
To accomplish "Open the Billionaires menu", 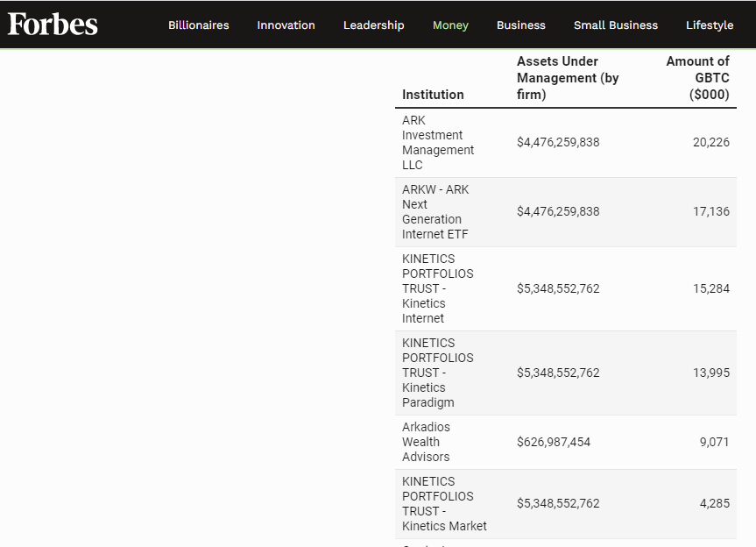I will (199, 25).
